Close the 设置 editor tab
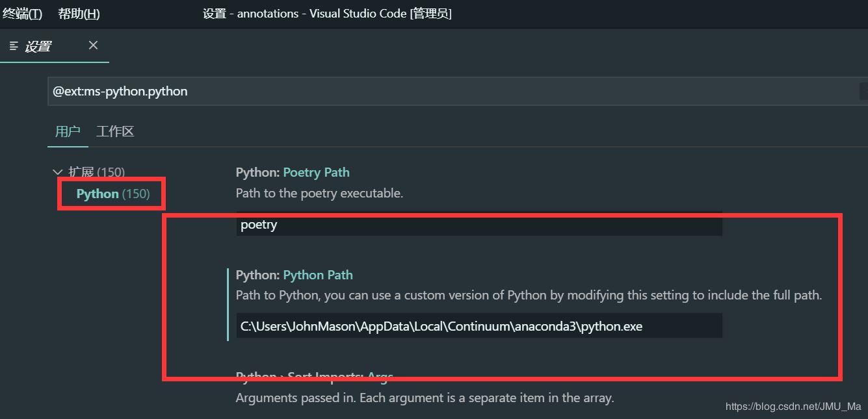Viewport: 868px width, 419px height. pos(93,45)
